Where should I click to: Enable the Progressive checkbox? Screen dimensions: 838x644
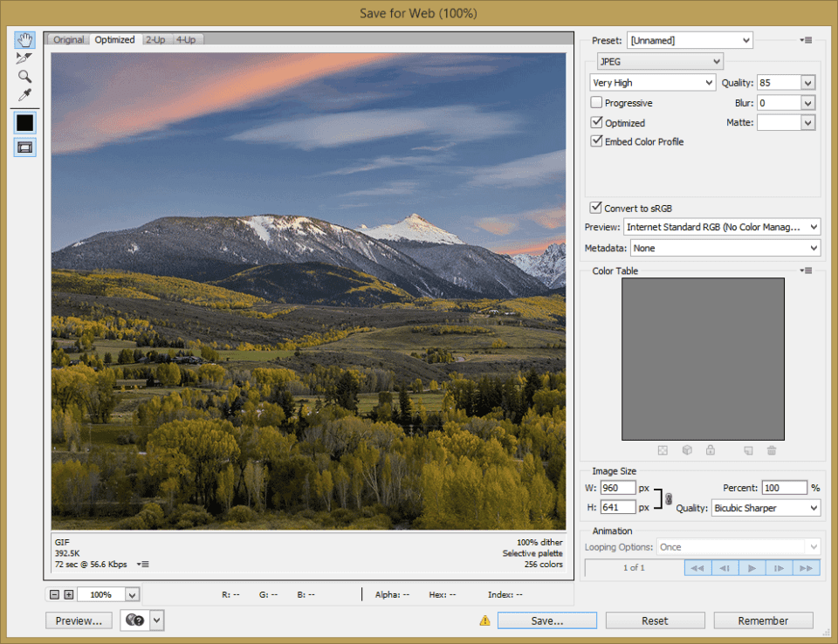point(596,102)
